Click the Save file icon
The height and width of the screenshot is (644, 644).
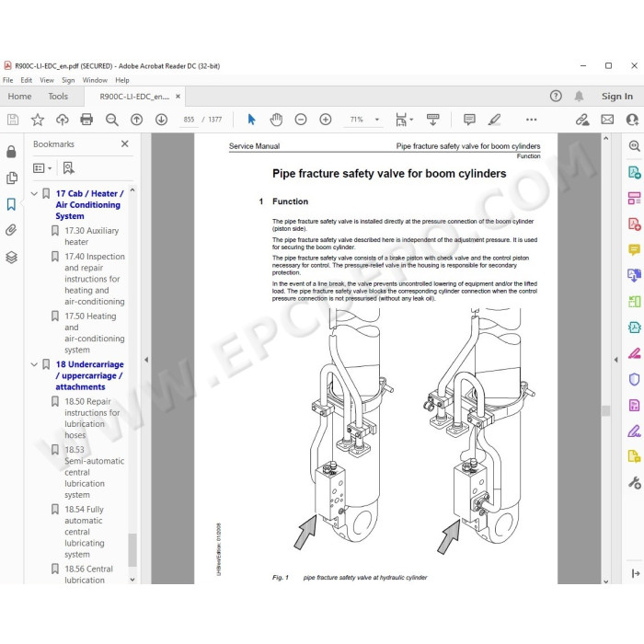13,120
